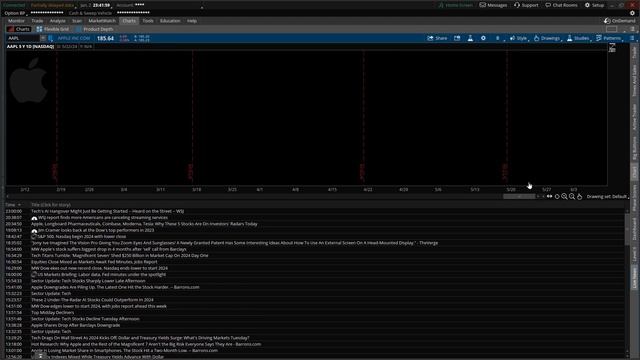Open story: Tech Drags On Wall Street As 2024 Kicks Off

click(140, 338)
